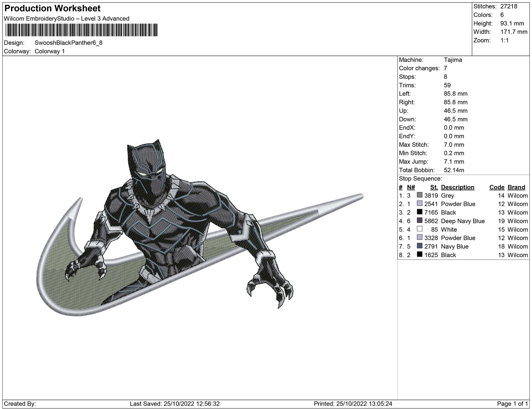
Task: Click the Black swatch with 7165 stitches
Action: click(x=420, y=212)
